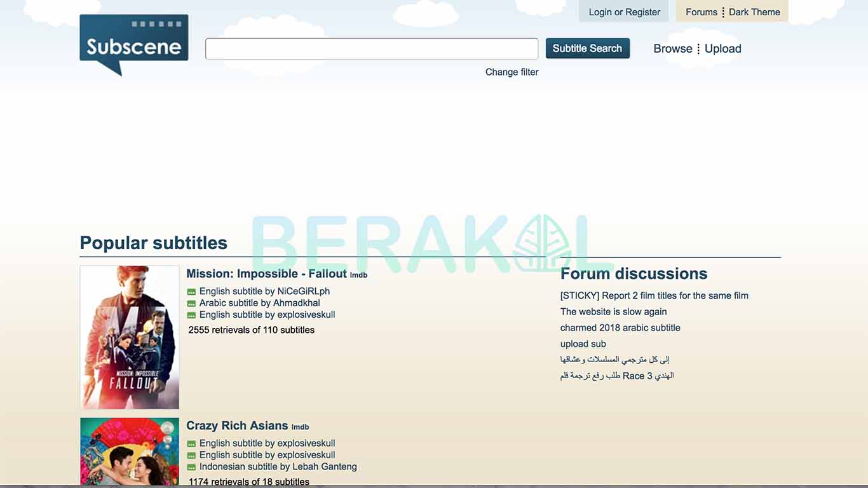868x488 pixels.
Task: Open the Arabic subtitle by Ahmadkhal
Action: pos(259,303)
